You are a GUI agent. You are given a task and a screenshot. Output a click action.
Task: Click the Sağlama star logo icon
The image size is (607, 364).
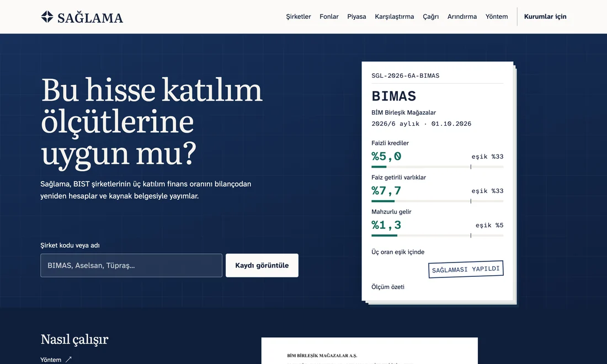coord(47,17)
